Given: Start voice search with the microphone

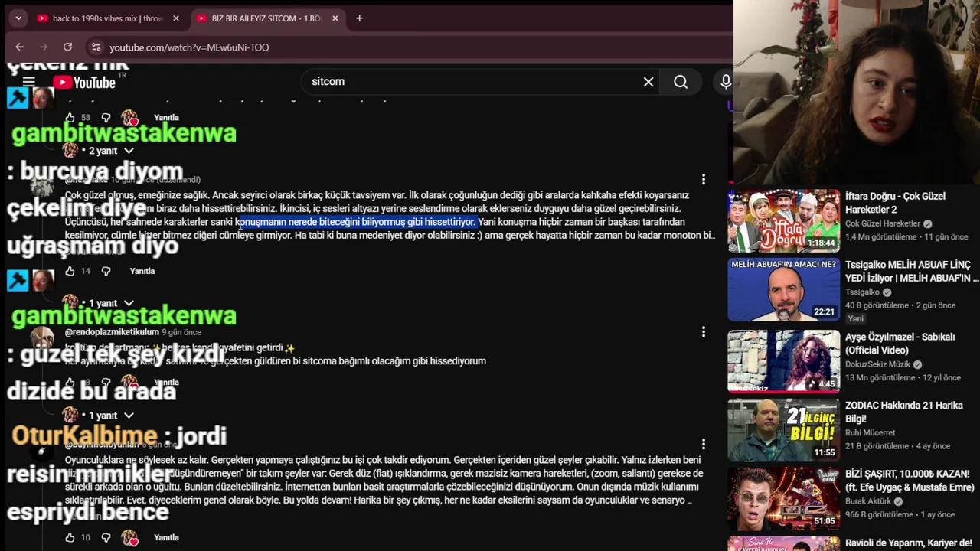Looking at the screenshot, I should (x=724, y=82).
